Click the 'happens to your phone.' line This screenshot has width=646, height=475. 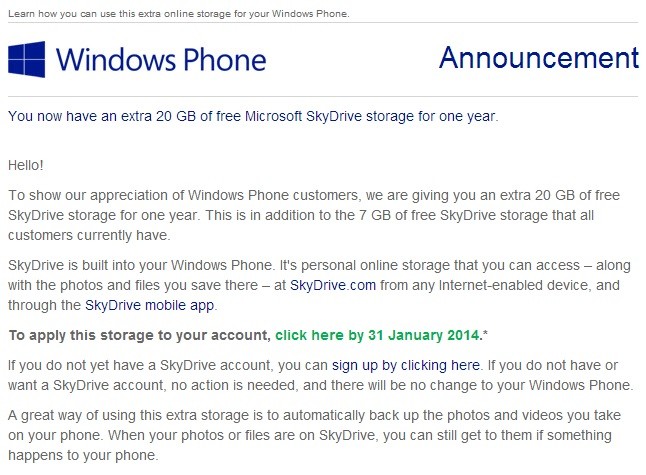pyautogui.click(x=83, y=455)
